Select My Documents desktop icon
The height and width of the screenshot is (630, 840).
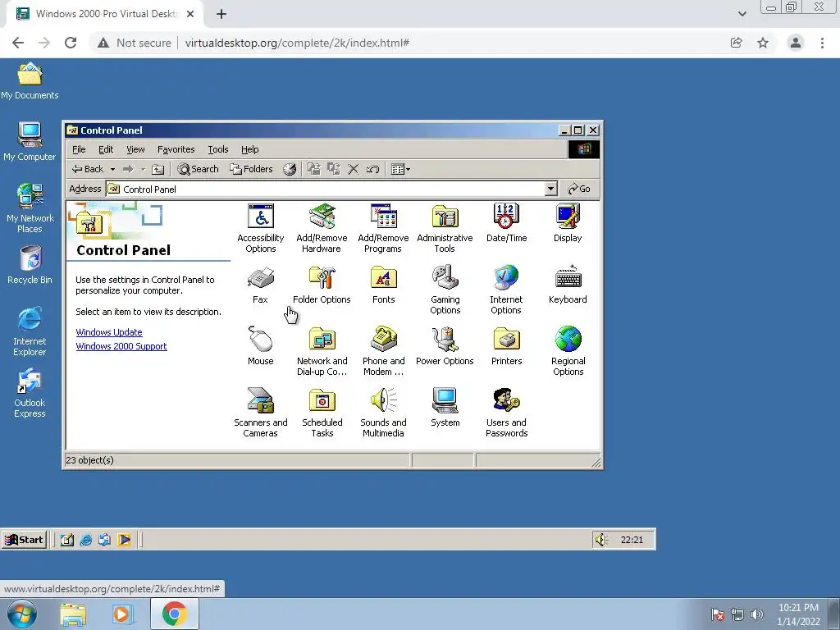pos(30,80)
